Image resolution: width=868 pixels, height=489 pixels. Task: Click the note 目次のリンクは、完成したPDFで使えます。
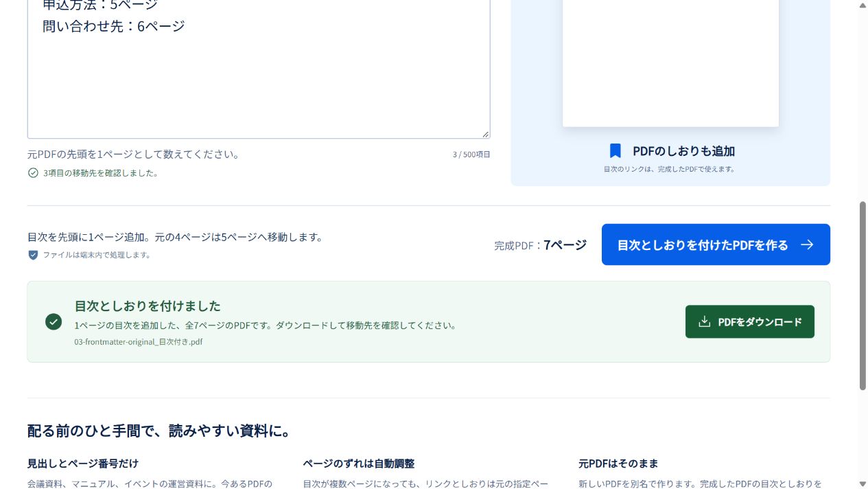click(x=670, y=169)
